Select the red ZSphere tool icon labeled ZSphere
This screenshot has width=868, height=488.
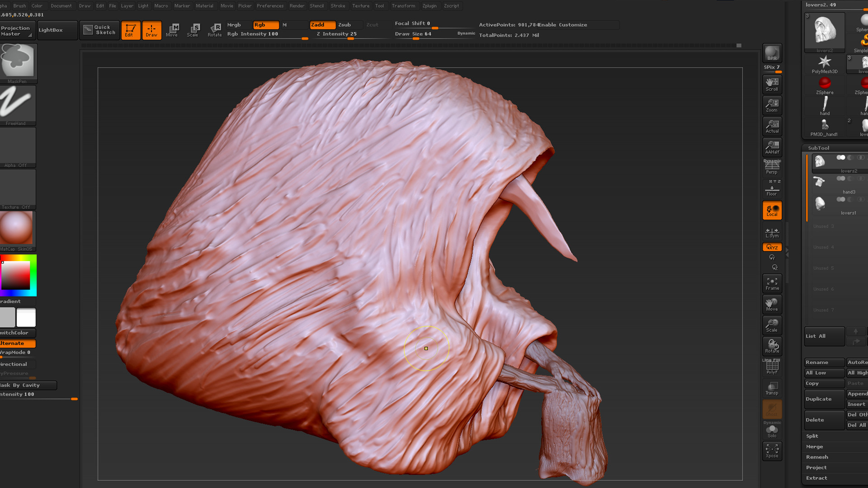tap(825, 85)
